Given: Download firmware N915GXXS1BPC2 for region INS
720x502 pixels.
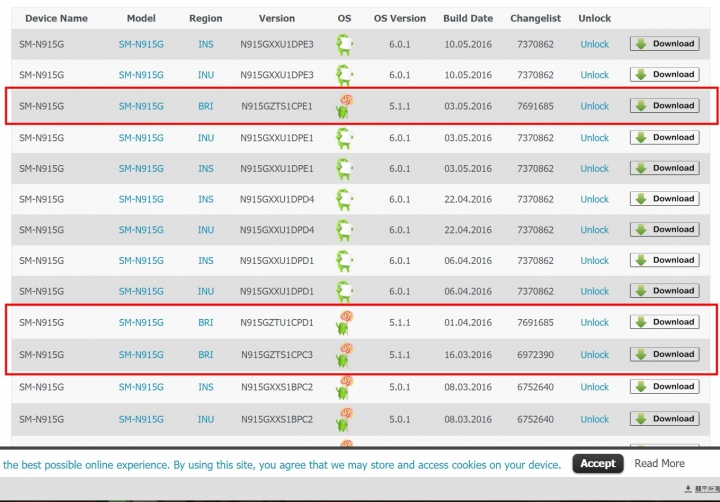Looking at the screenshot, I should (664, 387).
